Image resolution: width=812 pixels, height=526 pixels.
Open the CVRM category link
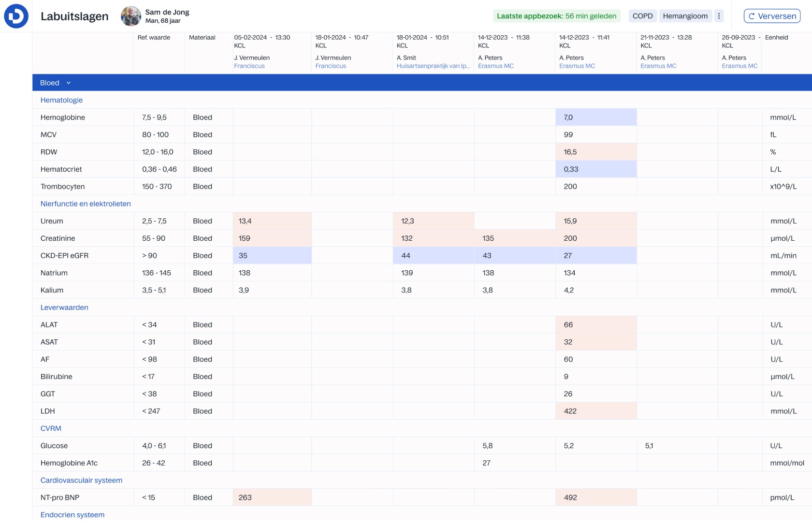[51, 428]
